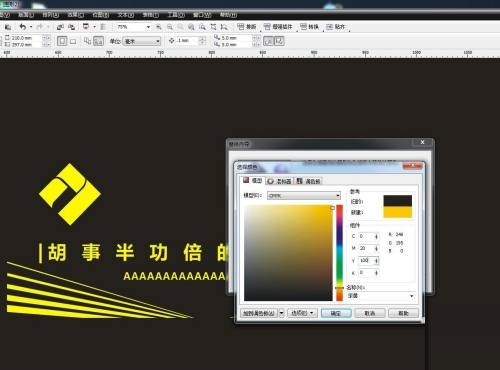The height and width of the screenshot is (370, 500).
Task: Click the C value input field
Action: click(x=366, y=236)
